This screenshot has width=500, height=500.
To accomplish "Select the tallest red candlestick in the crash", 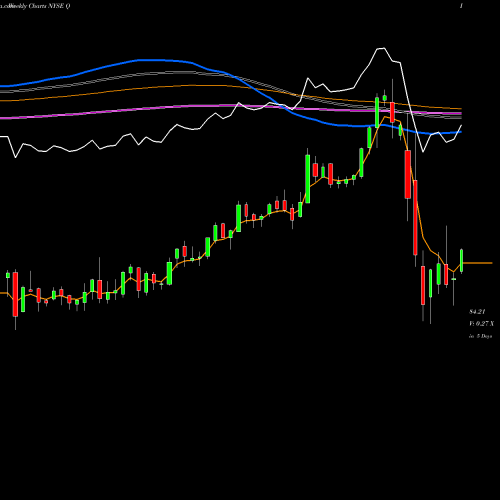I will point(415,218).
